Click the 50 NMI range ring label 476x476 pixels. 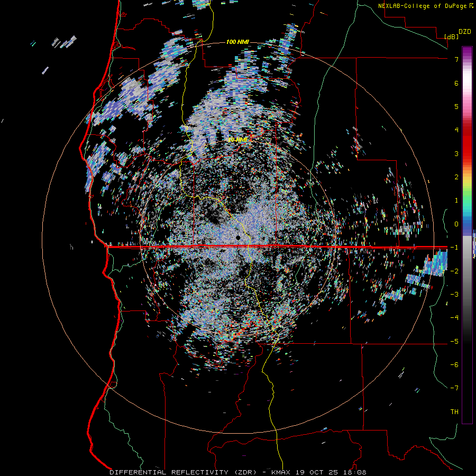tap(237, 140)
